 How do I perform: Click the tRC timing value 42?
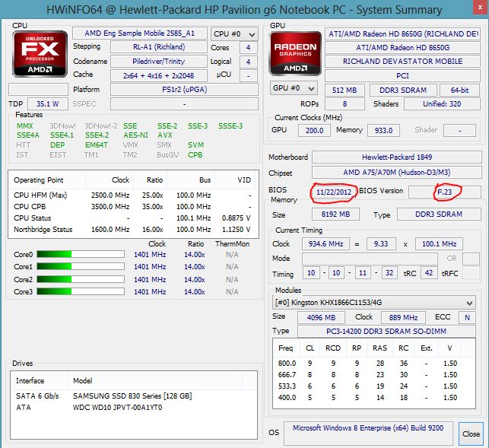[429, 273]
